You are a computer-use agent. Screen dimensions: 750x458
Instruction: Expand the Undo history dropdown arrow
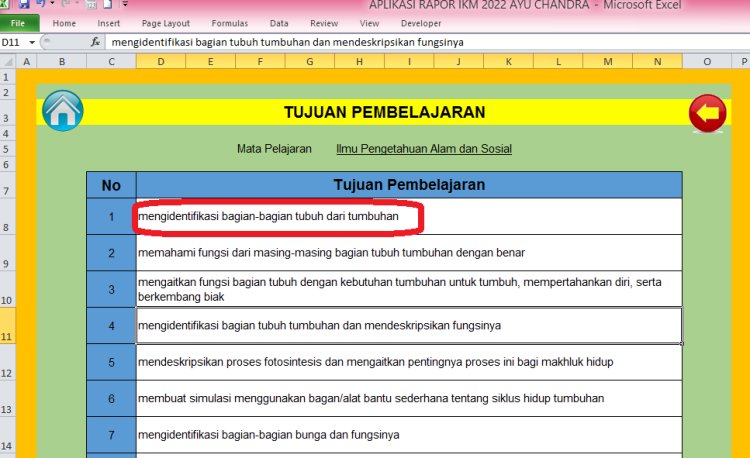tap(52, 5)
